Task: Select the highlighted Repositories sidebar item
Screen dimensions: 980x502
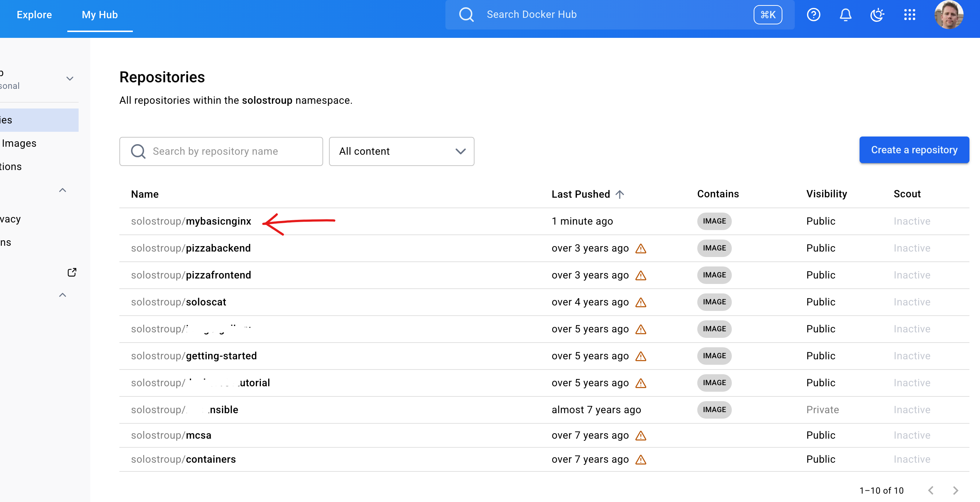Action: tap(39, 120)
